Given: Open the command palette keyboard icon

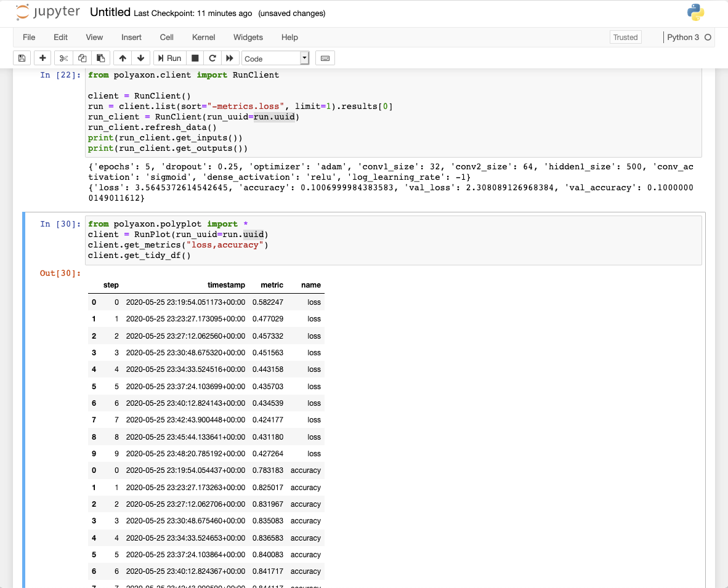Looking at the screenshot, I should (x=325, y=58).
